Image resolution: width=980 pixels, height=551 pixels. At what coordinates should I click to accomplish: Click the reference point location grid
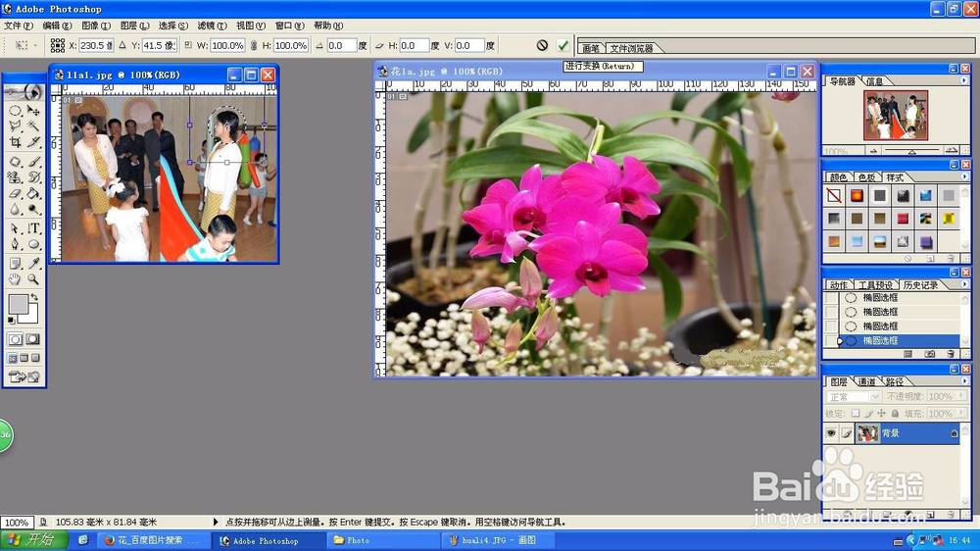(58, 45)
